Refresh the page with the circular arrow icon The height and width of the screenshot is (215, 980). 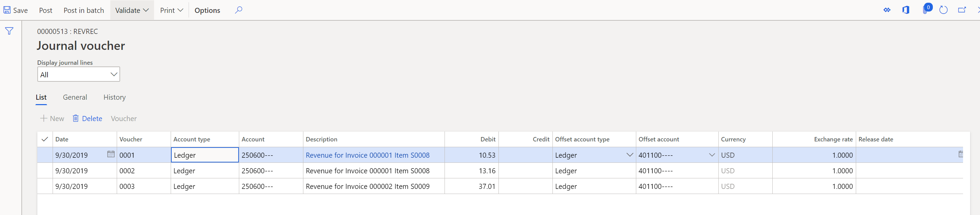[x=943, y=10]
